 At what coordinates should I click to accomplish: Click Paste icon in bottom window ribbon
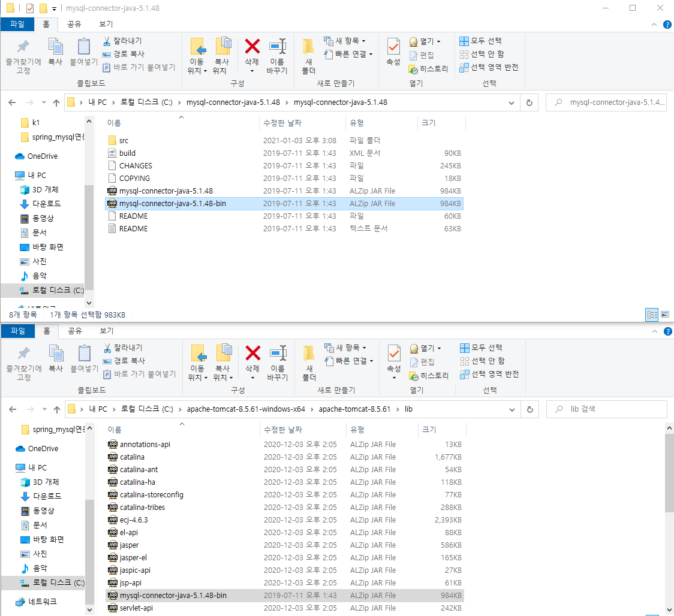pyautogui.click(x=84, y=354)
